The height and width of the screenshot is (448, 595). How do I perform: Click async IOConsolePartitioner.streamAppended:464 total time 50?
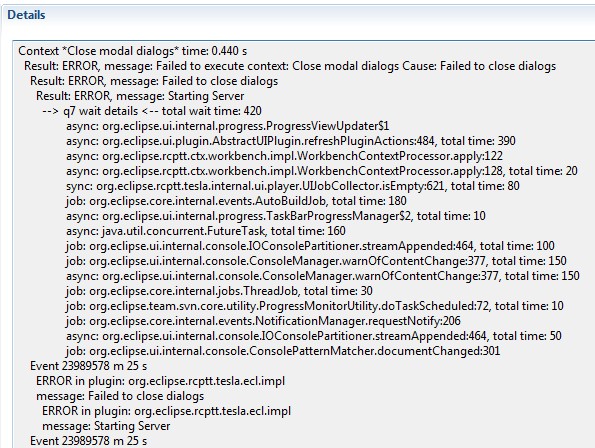[x=313, y=336]
